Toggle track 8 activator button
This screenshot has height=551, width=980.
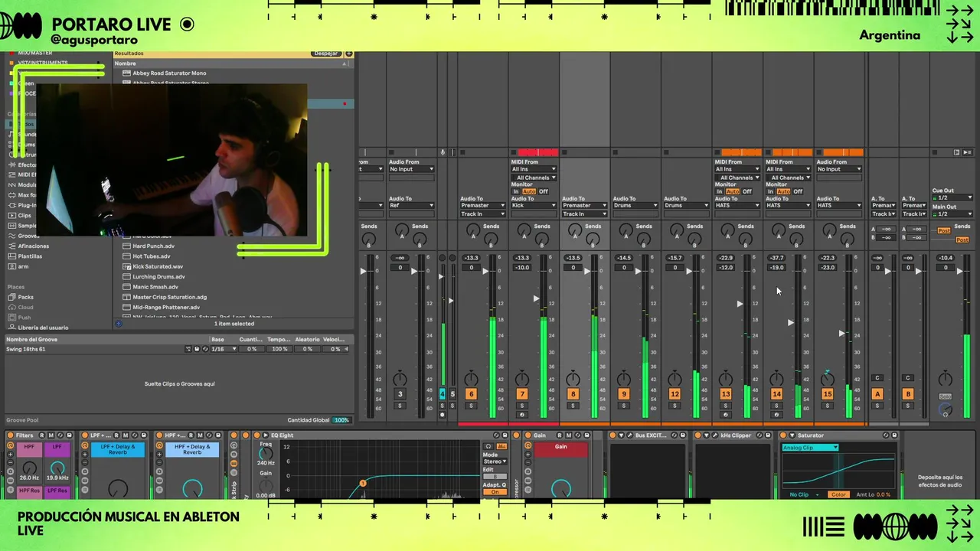pos(573,394)
